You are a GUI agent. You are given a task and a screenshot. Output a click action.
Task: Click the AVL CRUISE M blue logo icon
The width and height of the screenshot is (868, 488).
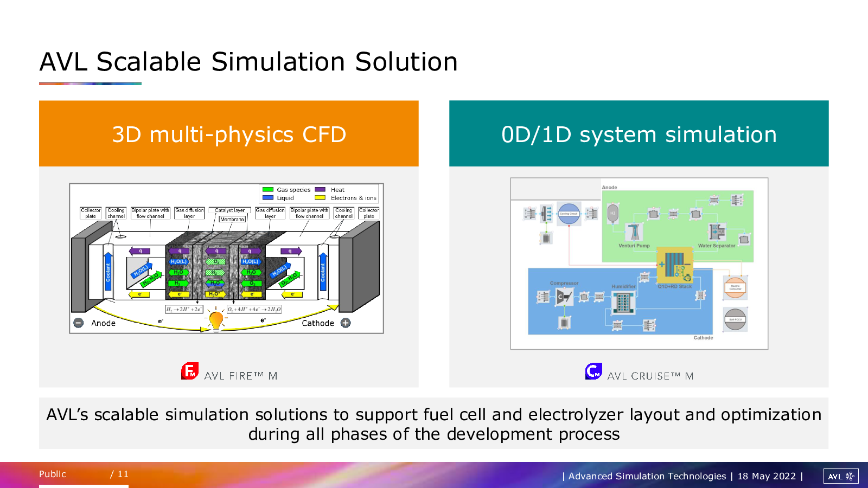pos(593,371)
